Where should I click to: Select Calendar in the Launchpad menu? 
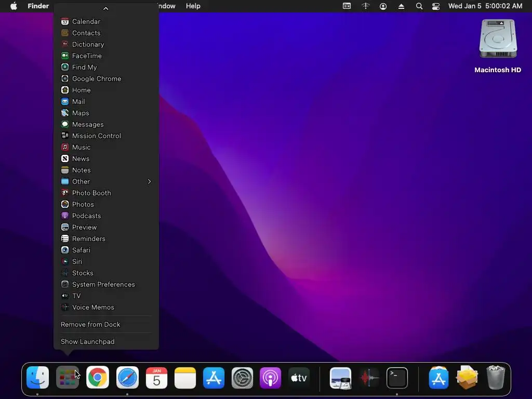pyautogui.click(x=106, y=21)
